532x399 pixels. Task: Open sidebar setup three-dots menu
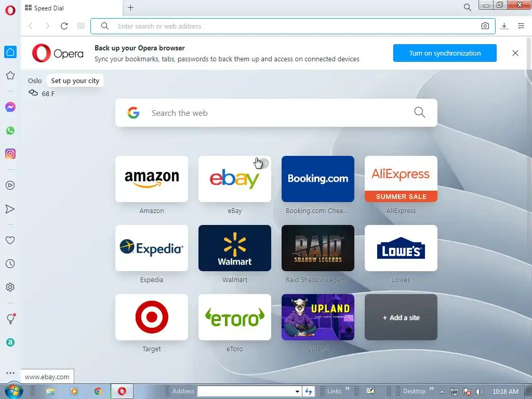[10, 373]
